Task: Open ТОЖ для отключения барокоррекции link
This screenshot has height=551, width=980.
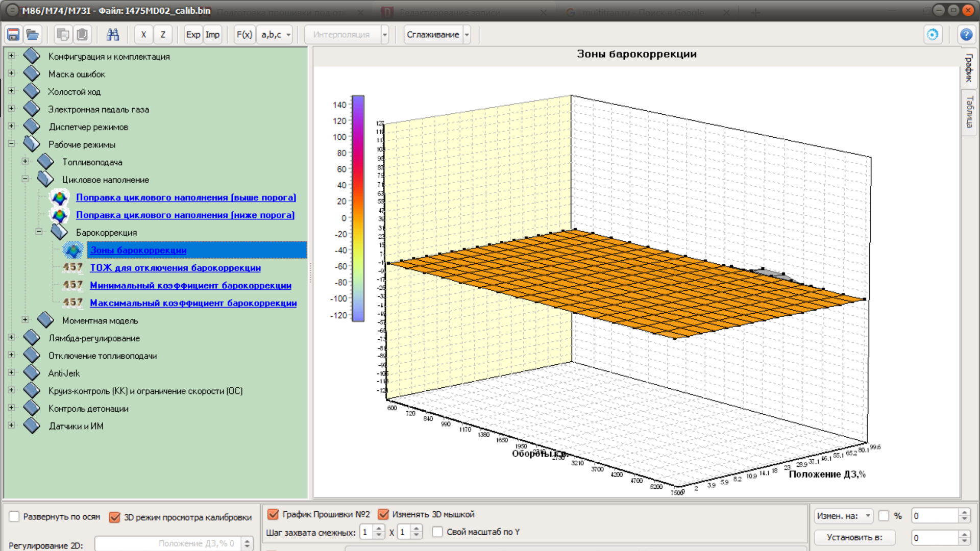Action: click(175, 268)
